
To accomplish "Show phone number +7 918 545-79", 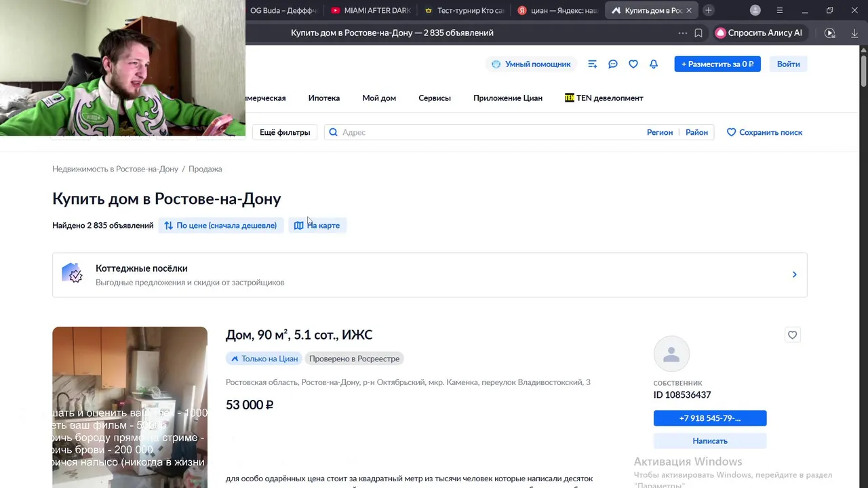I will click(710, 418).
